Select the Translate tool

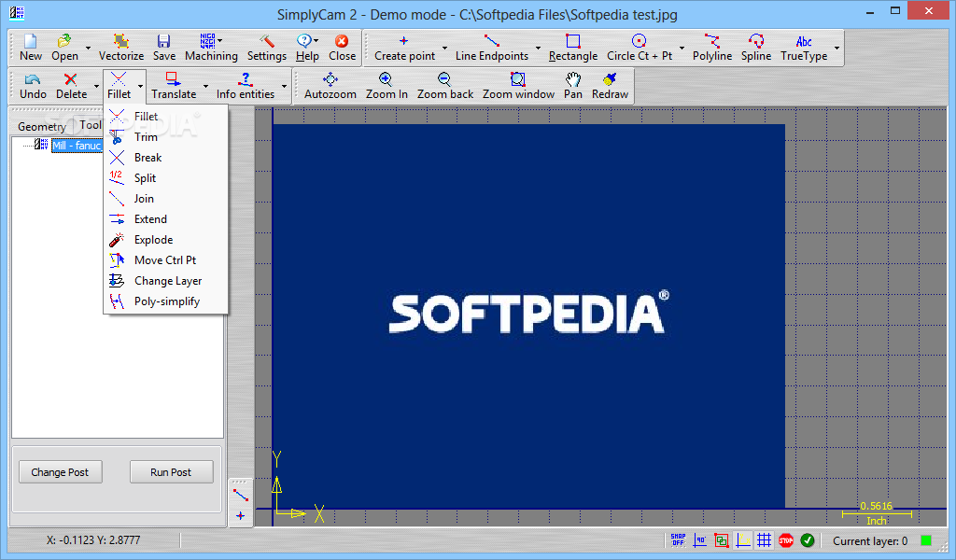tap(174, 86)
